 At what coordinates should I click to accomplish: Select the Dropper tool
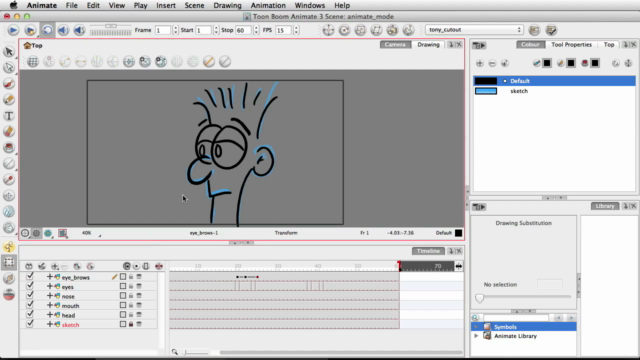coord(9,180)
